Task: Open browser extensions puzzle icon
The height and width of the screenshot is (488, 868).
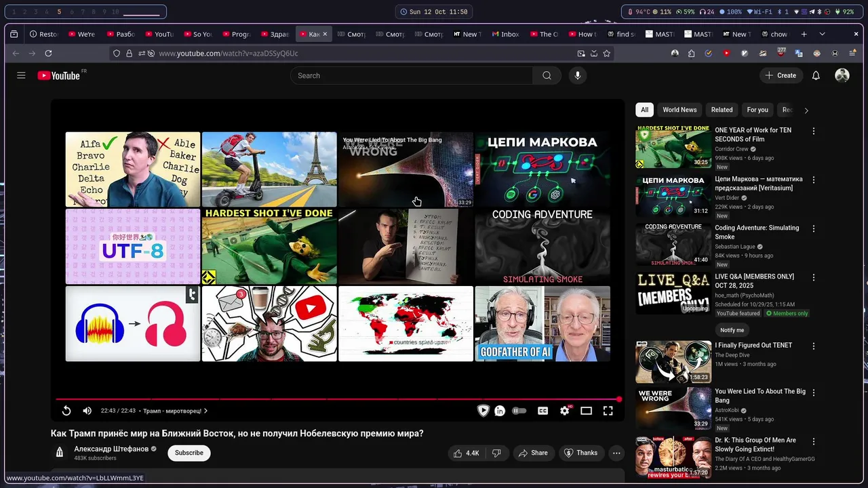Action: (x=691, y=53)
